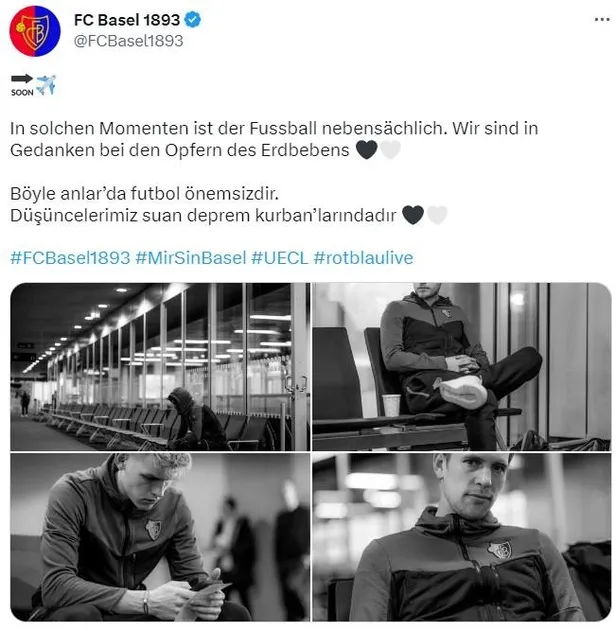Viewport: 616px width, 631px height.
Task: Click the airplane emoji
Action: 46,85
